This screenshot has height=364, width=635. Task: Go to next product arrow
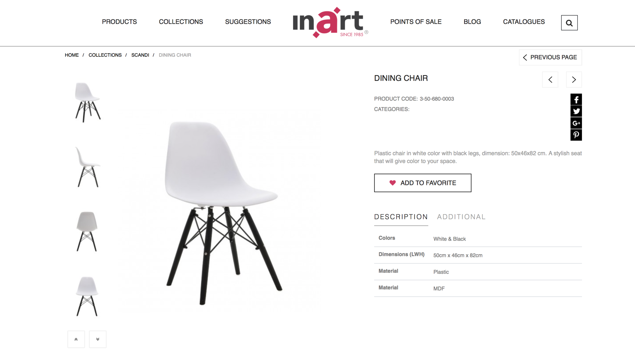(x=574, y=80)
